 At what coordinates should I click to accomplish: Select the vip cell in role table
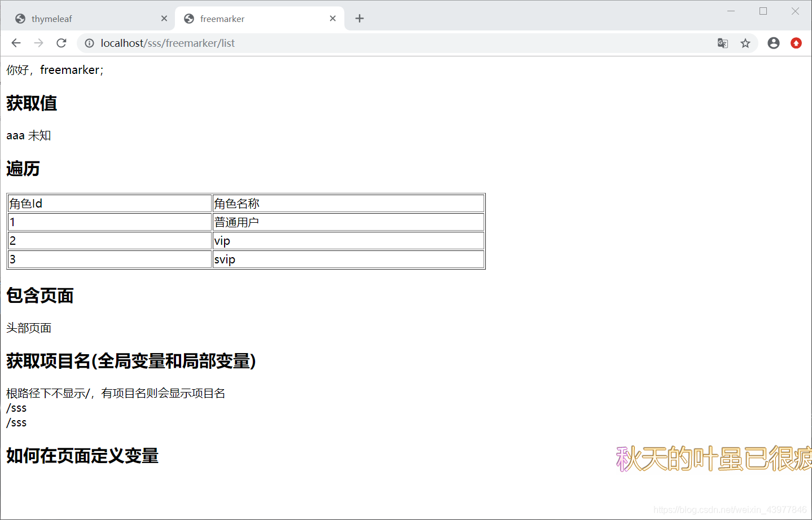tap(348, 241)
